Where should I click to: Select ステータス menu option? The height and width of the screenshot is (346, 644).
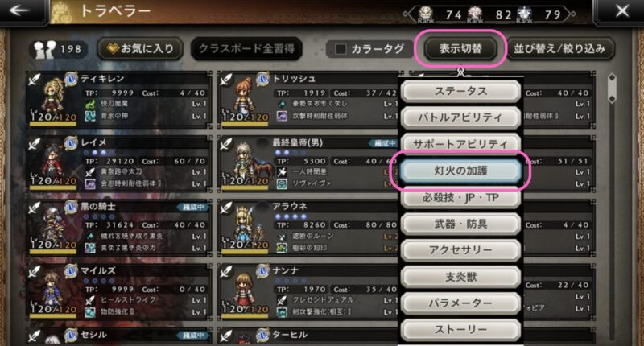(460, 91)
